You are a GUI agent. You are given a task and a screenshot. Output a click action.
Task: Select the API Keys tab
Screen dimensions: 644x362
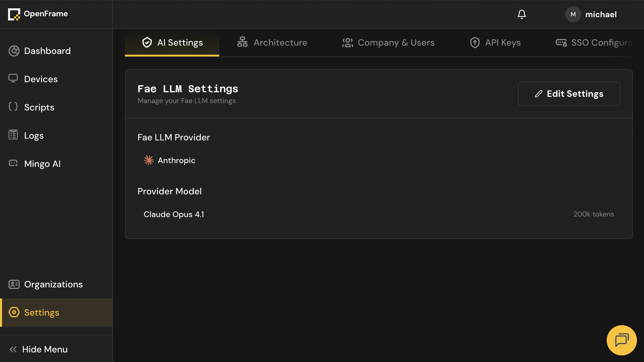pyautogui.click(x=495, y=43)
